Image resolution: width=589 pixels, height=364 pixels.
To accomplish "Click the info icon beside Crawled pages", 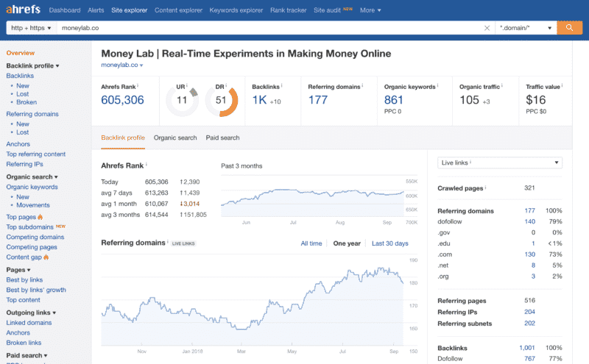I will tap(485, 188).
